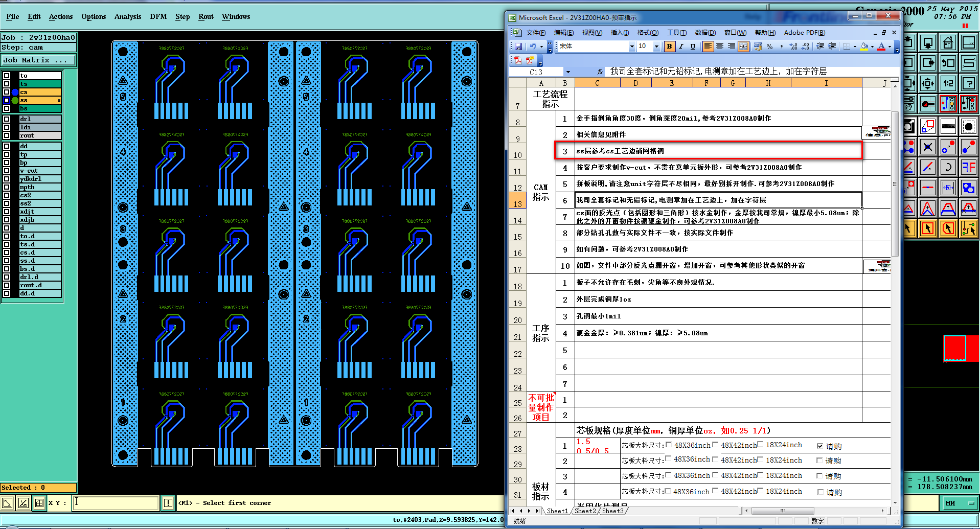Click the 1:2 zoom ratio icon
This screenshot has height=529, width=980.
(x=948, y=83)
